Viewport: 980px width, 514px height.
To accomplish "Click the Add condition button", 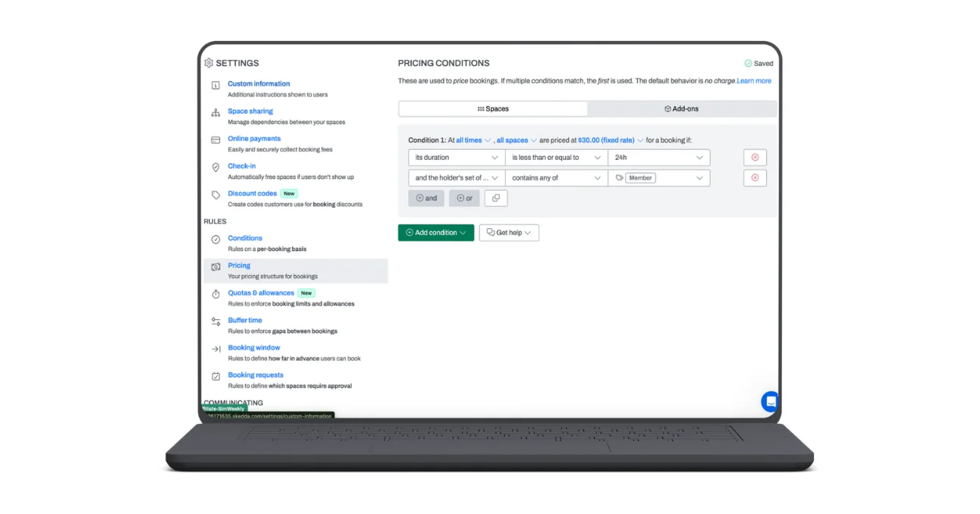I will [x=436, y=233].
